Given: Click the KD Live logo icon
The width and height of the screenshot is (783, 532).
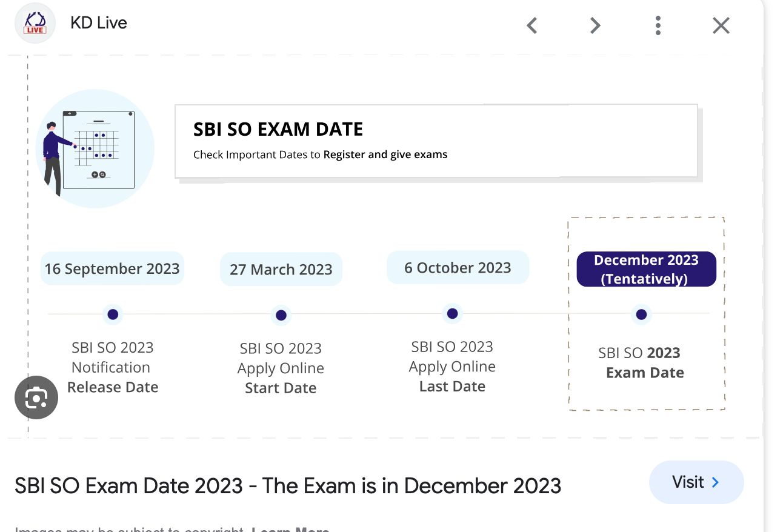Looking at the screenshot, I should pyautogui.click(x=35, y=24).
